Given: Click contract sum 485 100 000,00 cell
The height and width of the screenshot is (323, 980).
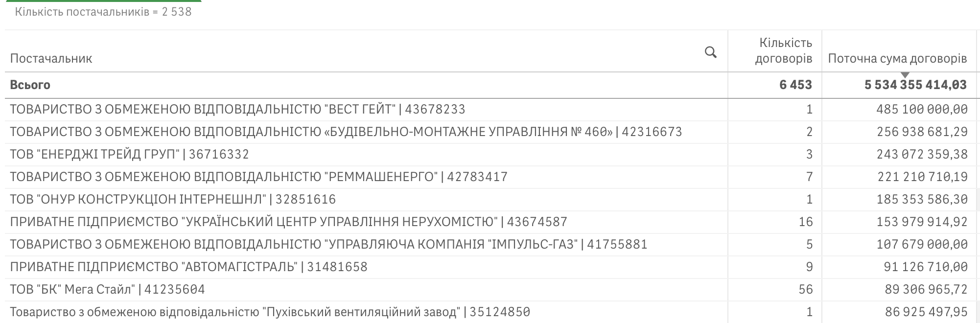Looking at the screenshot, I should 922,109.
